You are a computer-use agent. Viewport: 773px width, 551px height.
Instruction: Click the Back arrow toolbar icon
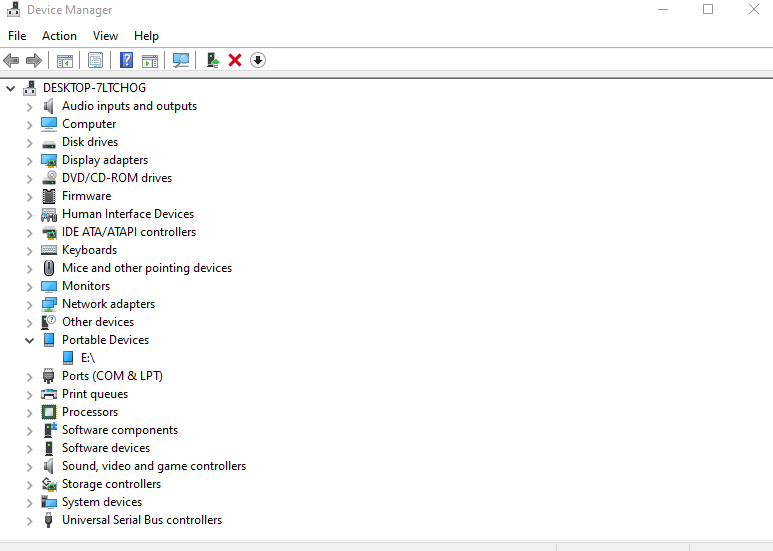(x=11, y=61)
